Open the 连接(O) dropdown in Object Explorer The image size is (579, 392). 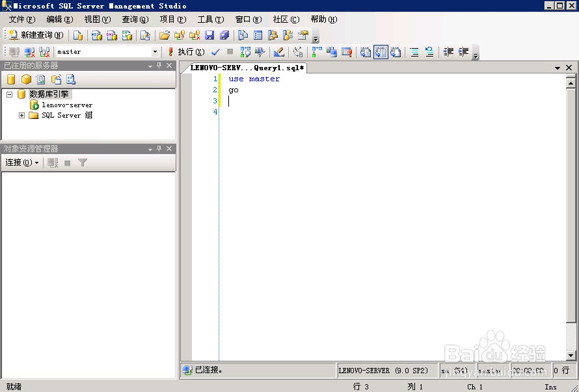tap(21, 163)
